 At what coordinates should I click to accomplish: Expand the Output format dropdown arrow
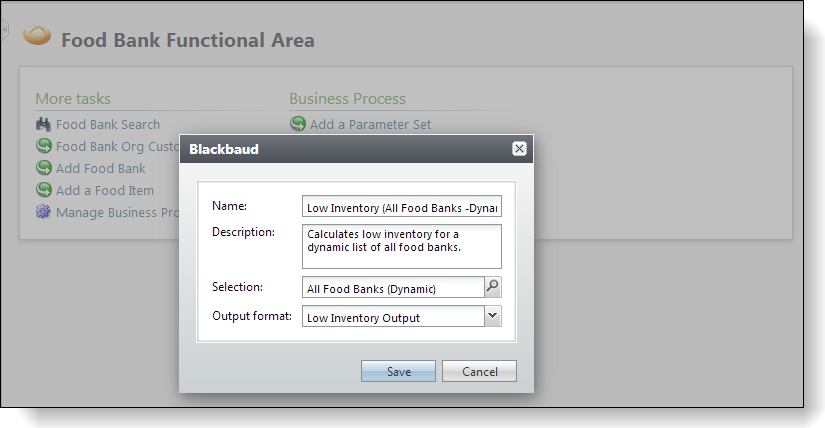tap(492, 316)
